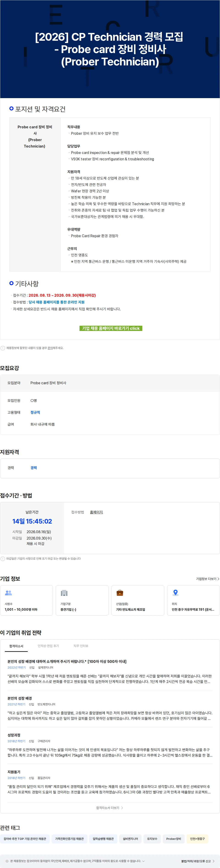Click the 14일 15:45:02 remaining time
220x868 pixels.
tap(32, 521)
